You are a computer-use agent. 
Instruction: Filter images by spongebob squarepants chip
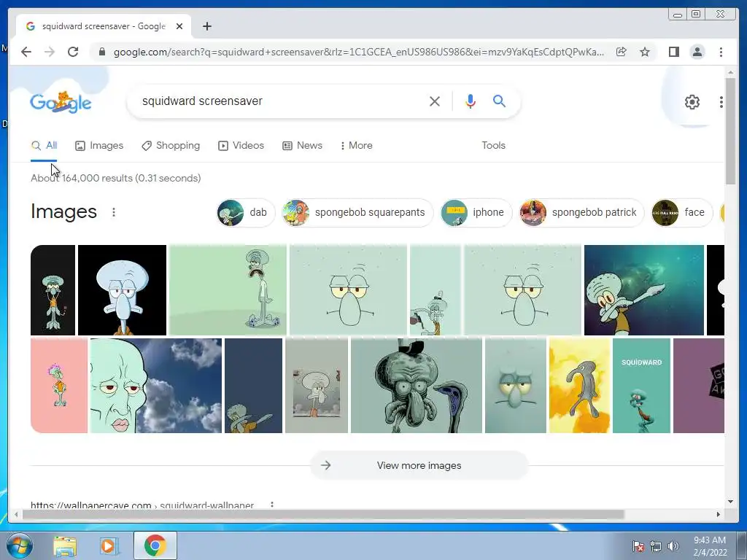click(357, 212)
